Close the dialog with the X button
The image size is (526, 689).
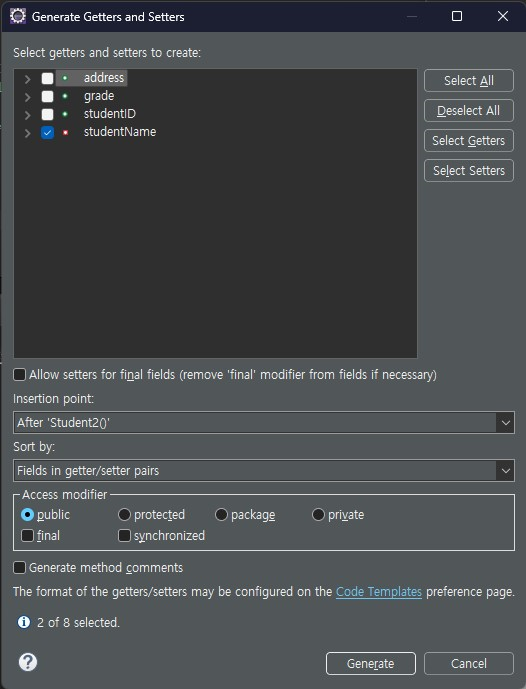click(503, 16)
